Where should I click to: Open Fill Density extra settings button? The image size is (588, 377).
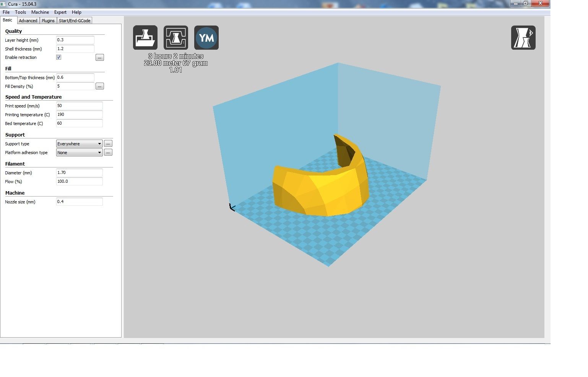pos(99,86)
